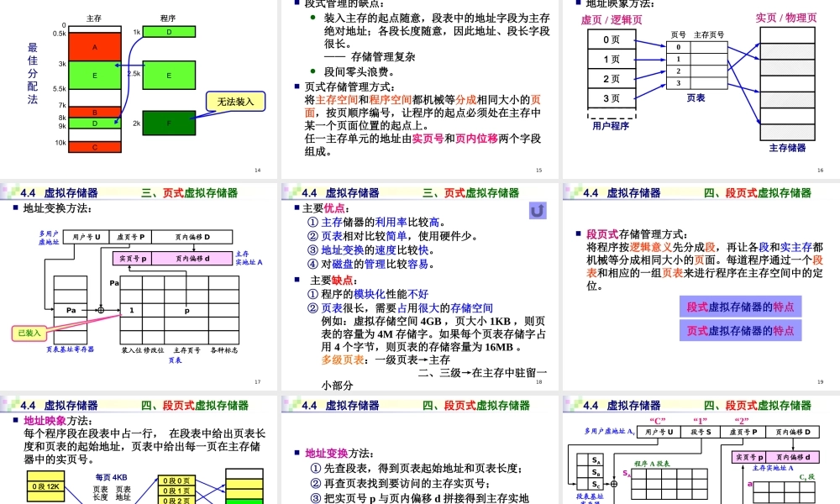Click the Pa register box
The image size is (840, 504).
[x=71, y=309]
